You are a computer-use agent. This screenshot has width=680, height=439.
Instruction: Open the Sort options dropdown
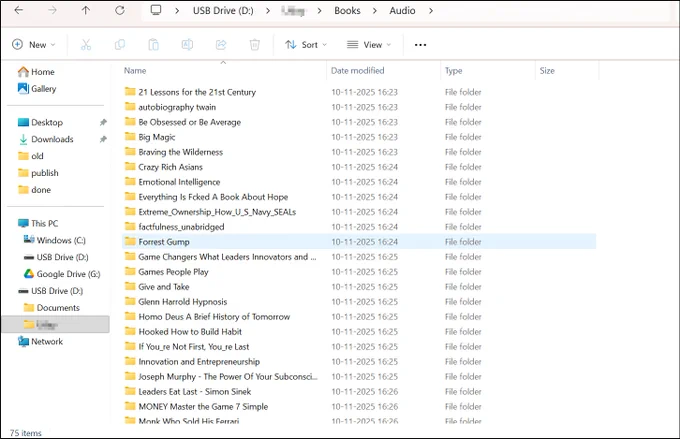(x=306, y=44)
